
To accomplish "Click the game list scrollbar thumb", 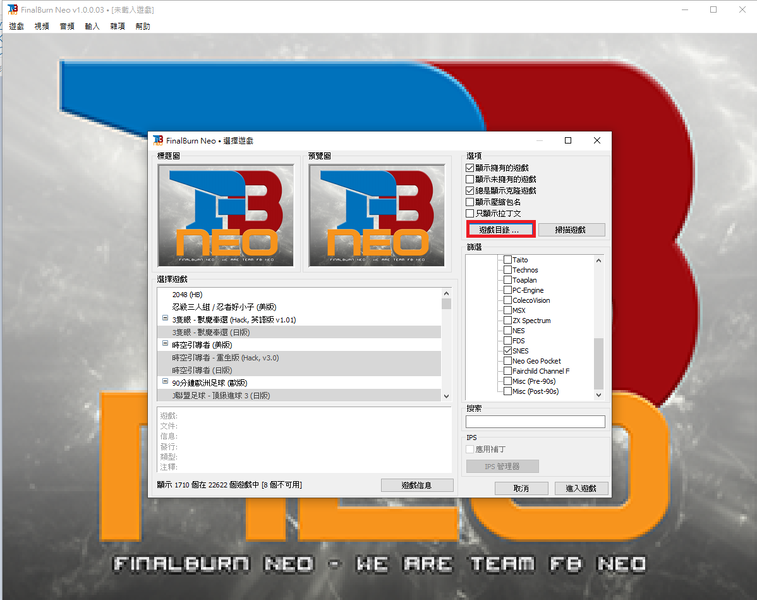I will [447, 304].
